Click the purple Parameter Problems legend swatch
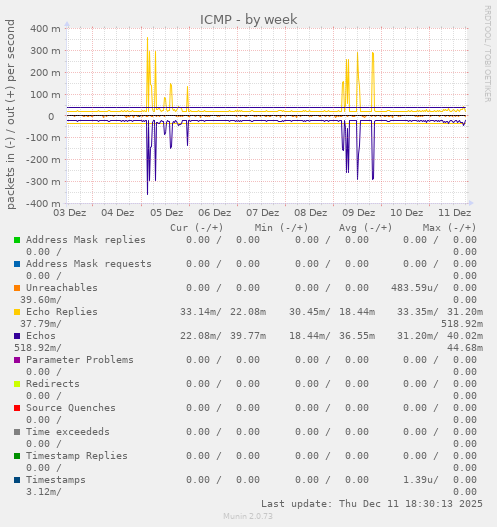Image resolution: width=497 pixels, height=527 pixels. point(17,360)
